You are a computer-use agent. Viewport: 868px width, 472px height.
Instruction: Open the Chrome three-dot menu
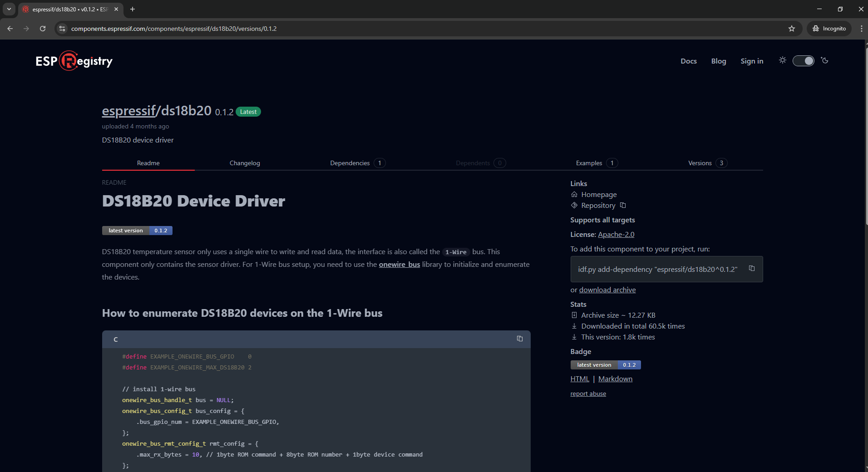click(x=861, y=29)
